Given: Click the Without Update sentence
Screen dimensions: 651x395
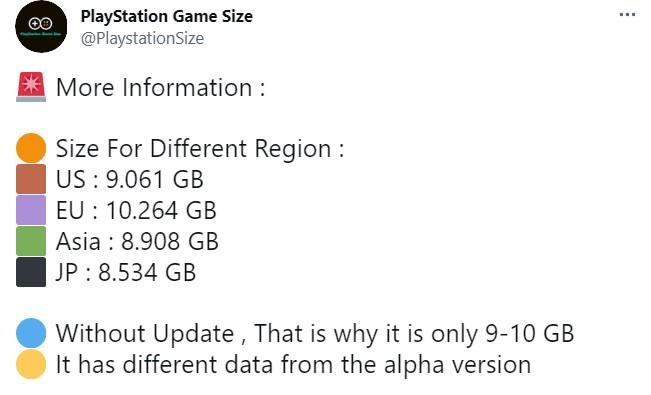Looking at the screenshot, I should (315, 334).
